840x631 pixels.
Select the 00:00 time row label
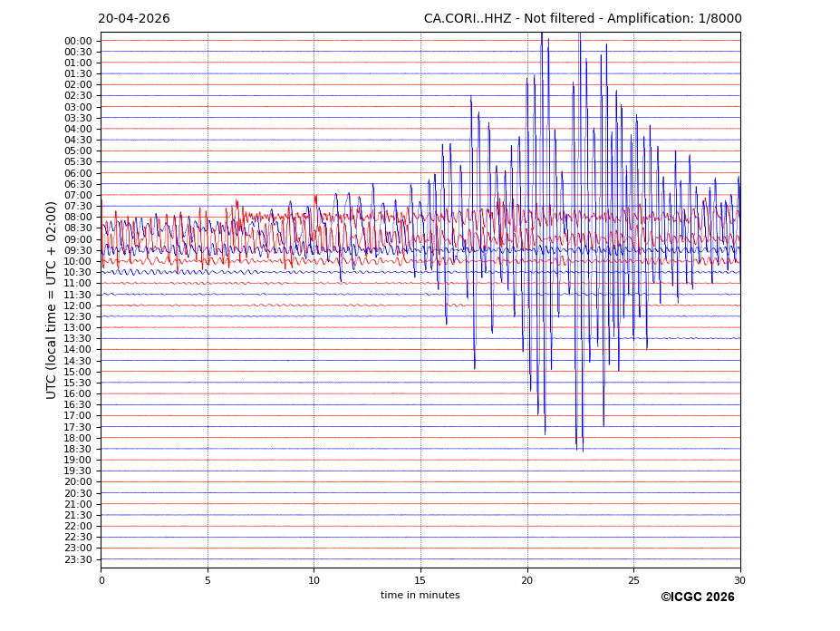click(78, 41)
